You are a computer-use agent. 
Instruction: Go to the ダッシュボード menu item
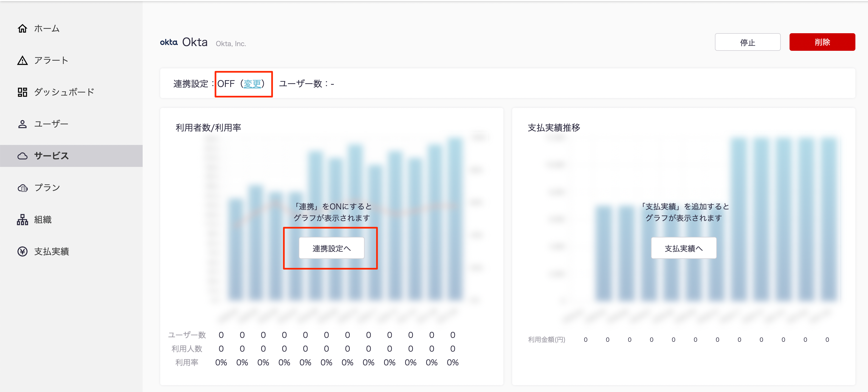click(64, 92)
